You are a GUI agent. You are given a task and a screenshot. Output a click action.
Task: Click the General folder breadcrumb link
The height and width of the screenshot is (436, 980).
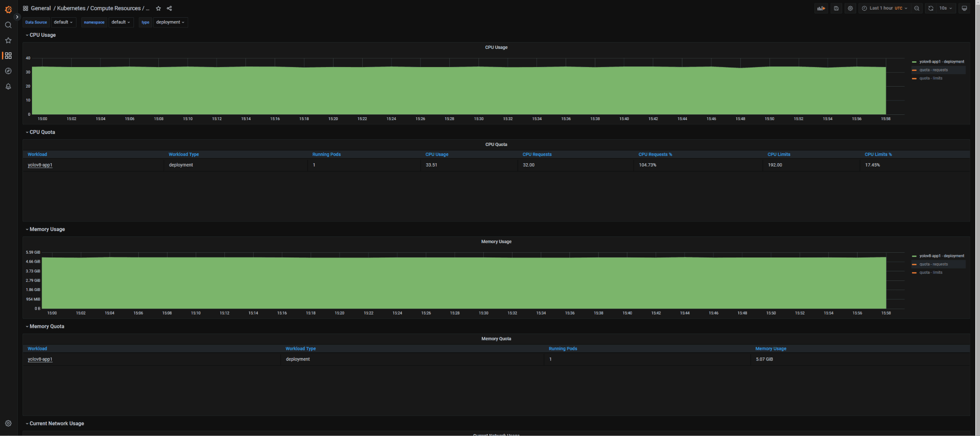click(41, 8)
